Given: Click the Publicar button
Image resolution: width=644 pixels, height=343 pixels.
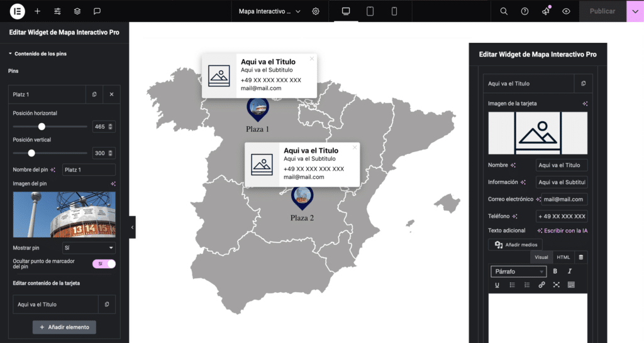Looking at the screenshot, I should coord(602,11).
